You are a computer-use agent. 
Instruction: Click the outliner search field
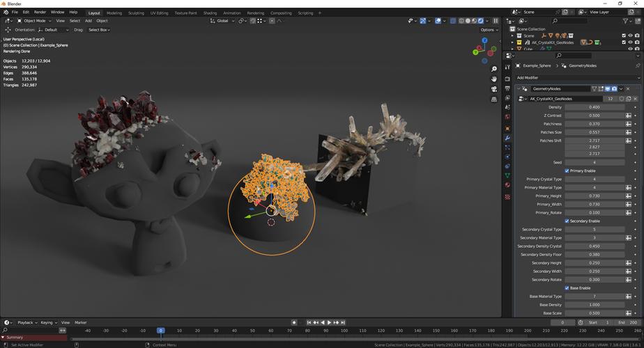tap(569, 21)
